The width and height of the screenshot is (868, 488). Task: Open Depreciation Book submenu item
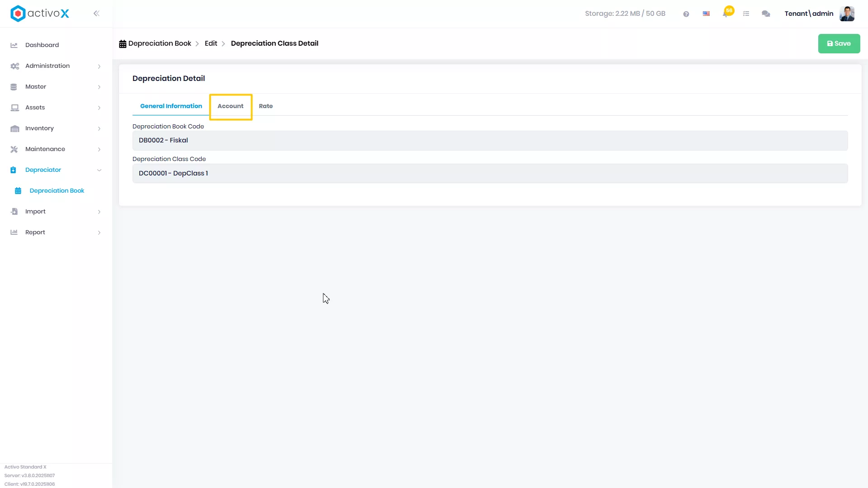click(x=57, y=191)
